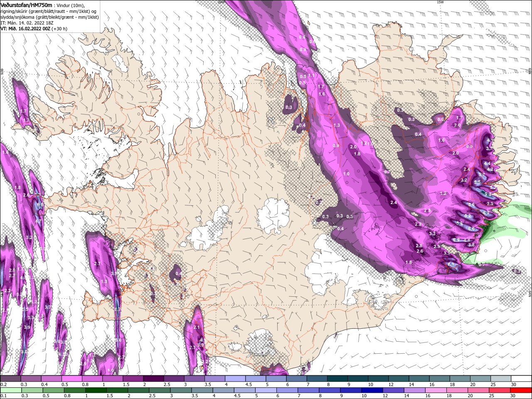Click the '30' label on the rain scale
The image size is (532, 399).
tap(513, 396)
